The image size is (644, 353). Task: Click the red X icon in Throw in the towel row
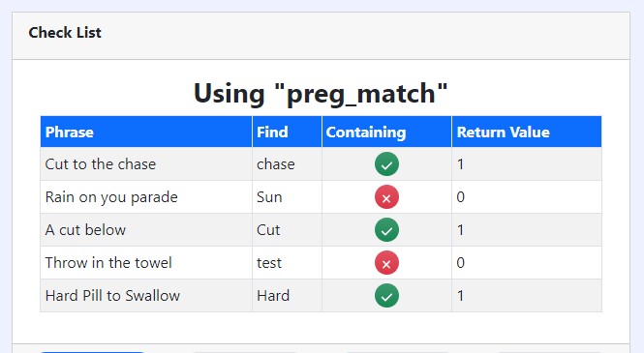point(386,263)
